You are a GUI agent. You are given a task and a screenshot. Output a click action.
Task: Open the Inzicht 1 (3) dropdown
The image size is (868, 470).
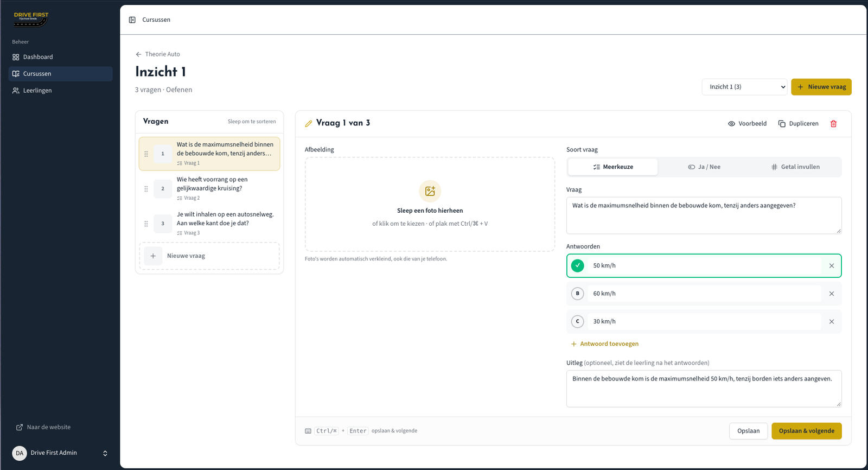[744, 87]
